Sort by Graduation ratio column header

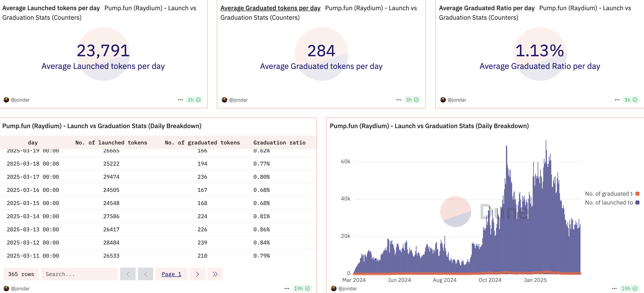coord(279,142)
